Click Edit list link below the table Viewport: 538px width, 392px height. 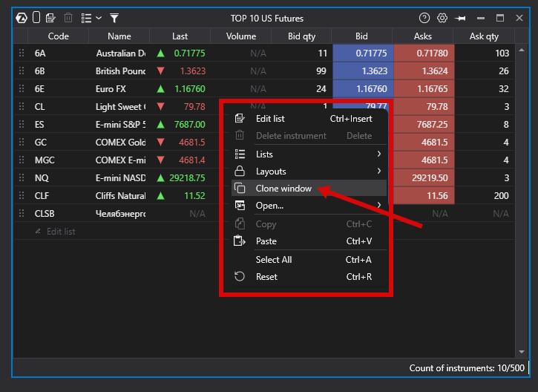pos(55,232)
